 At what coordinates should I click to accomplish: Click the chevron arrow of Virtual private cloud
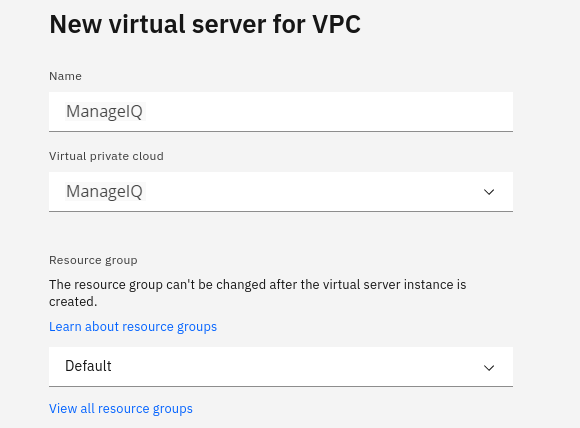[489, 192]
